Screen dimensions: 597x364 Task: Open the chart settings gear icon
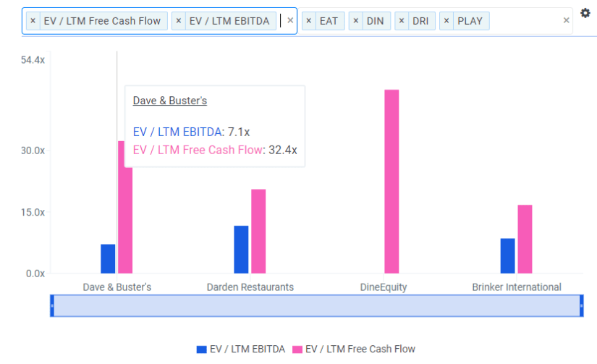[x=585, y=13]
